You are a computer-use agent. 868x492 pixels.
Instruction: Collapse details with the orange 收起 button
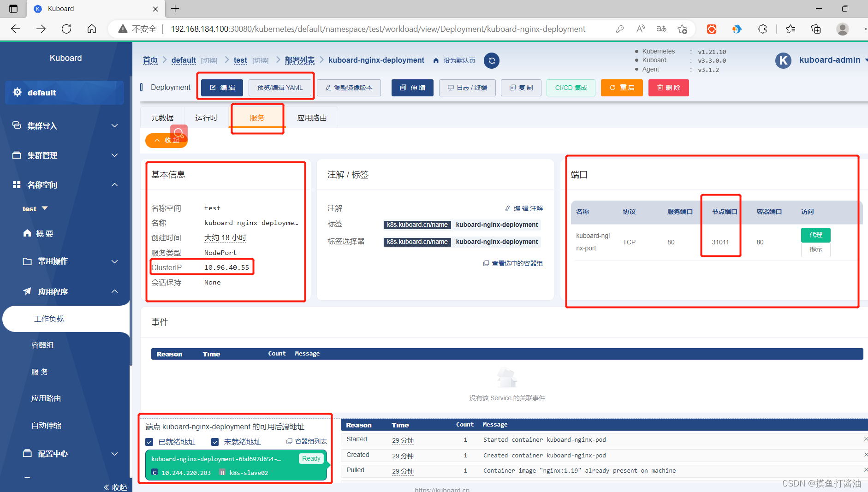pos(166,140)
